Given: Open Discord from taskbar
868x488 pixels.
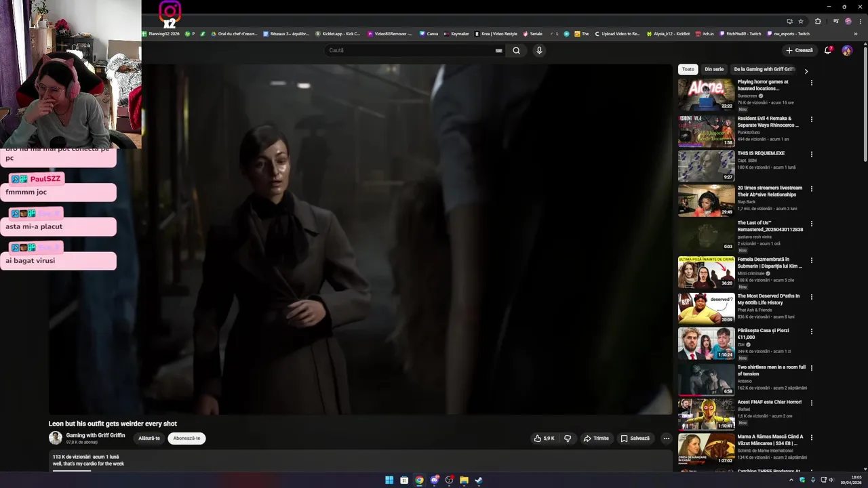Looking at the screenshot, I should 434,480.
